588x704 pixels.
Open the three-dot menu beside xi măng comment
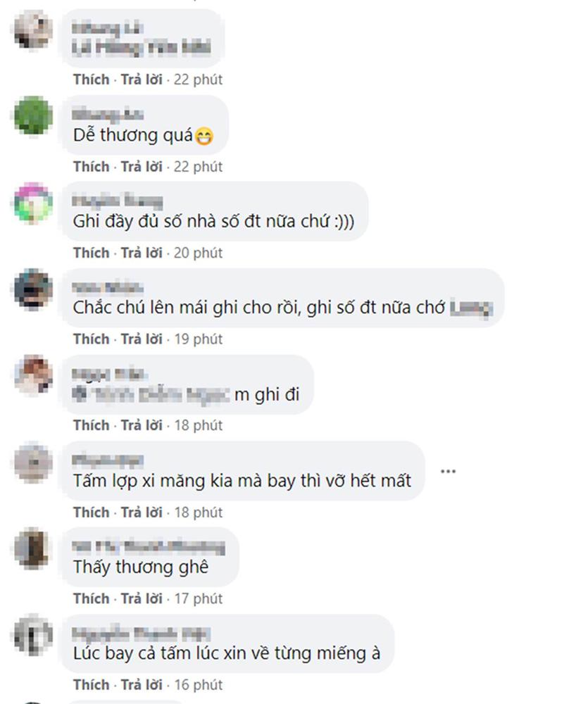click(x=448, y=471)
